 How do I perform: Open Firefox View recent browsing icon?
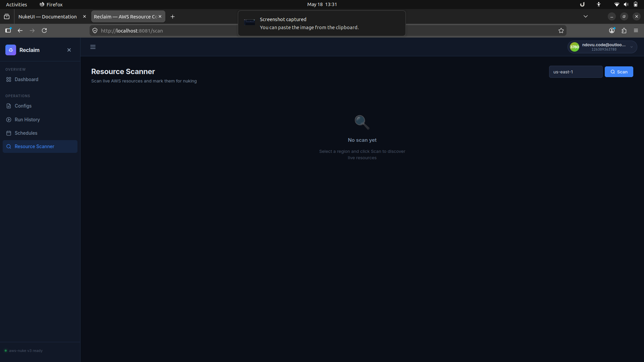coord(7,17)
